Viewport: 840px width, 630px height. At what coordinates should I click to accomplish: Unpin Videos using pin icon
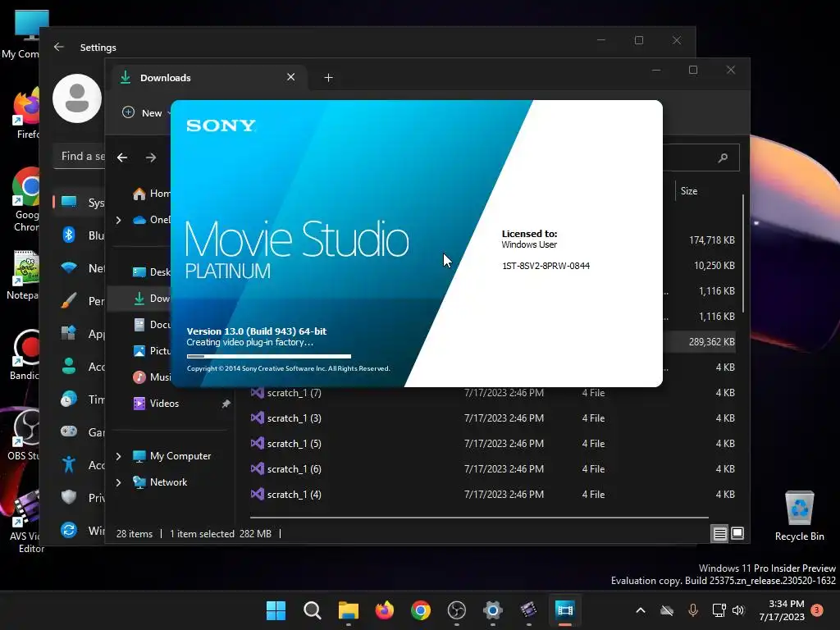coord(226,404)
